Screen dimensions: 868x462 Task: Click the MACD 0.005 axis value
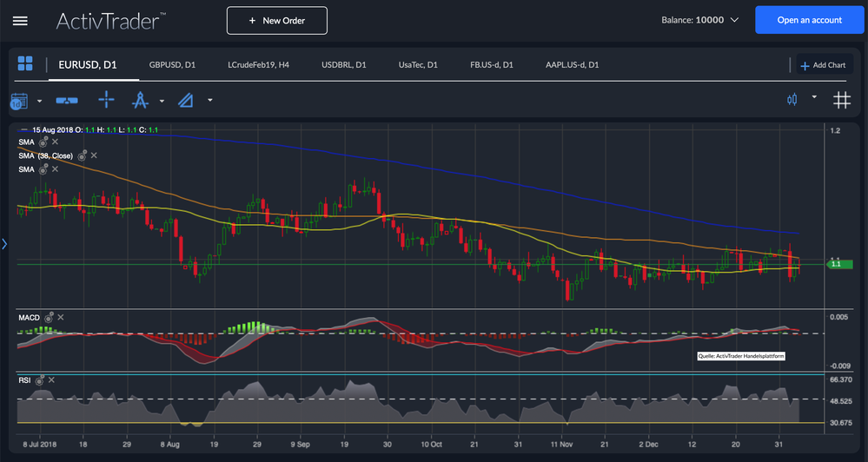tap(838, 317)
